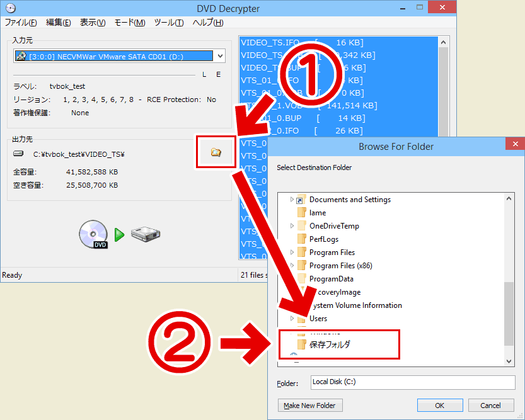Image resolution: width=525 pixels, height=420 pixels.
Task: Select the 保存フォルダ tree item
Action: [x=330, y=344]
